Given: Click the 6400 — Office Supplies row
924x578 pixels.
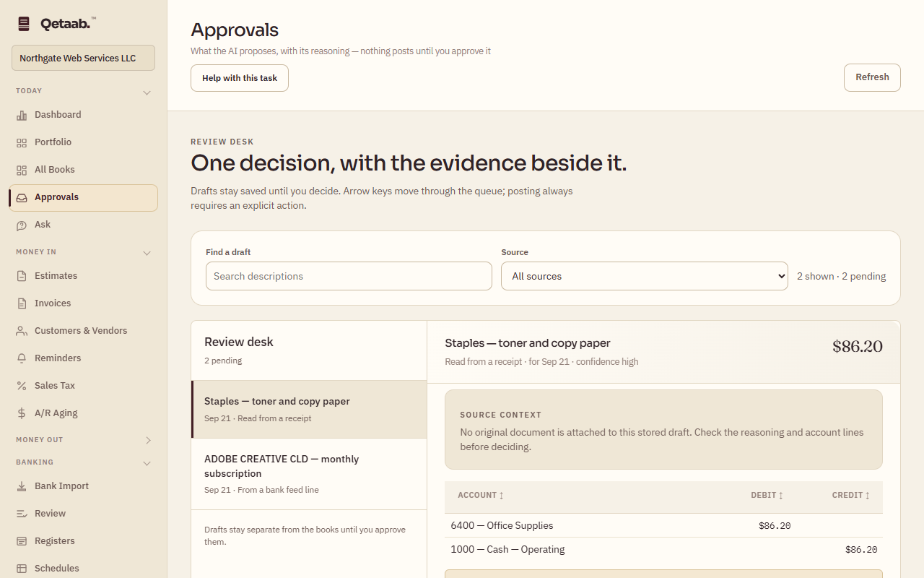Looking at the screenshot, I should (663, 525).
